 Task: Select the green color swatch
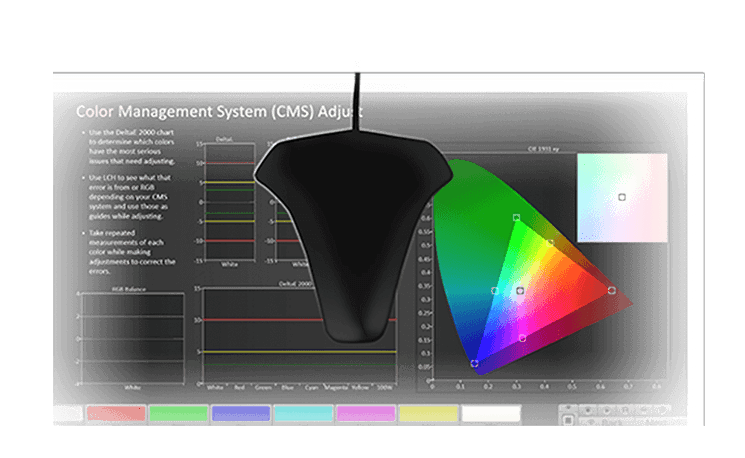[x=178, y=414]
